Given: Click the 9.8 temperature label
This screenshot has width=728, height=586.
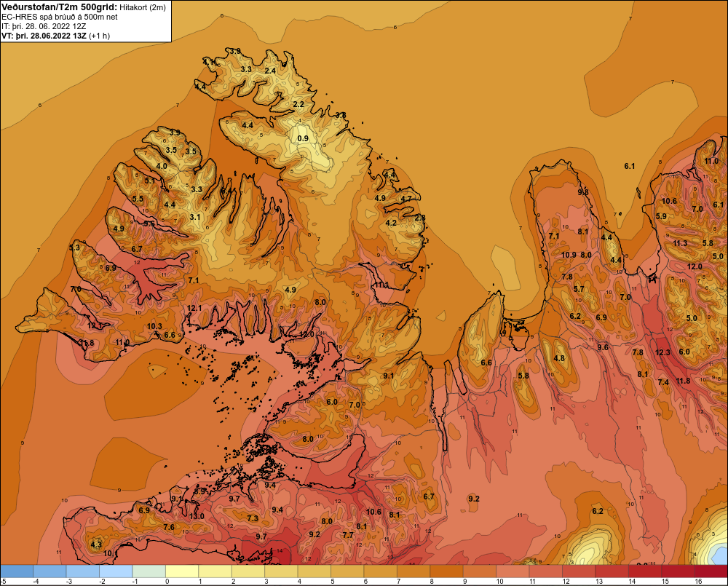Looking at the screenshot, I should pyautogui.click(x=583, y=191).
